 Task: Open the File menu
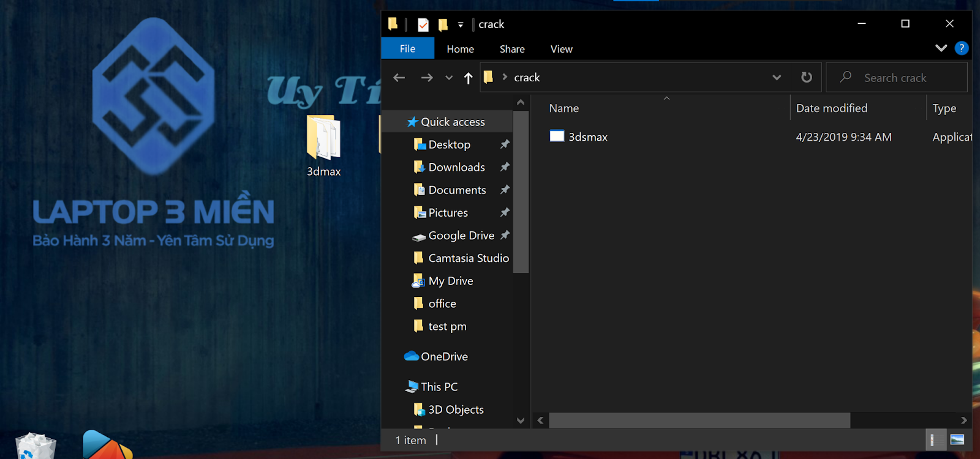point(407,49)
